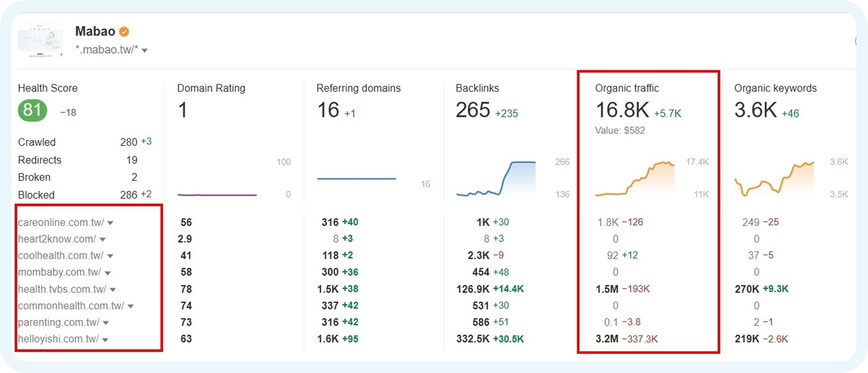Click helloyishi.com.tw organic keywords 219K
The width and height of the screenshot is (868, 373).
(x=747, y=339)
